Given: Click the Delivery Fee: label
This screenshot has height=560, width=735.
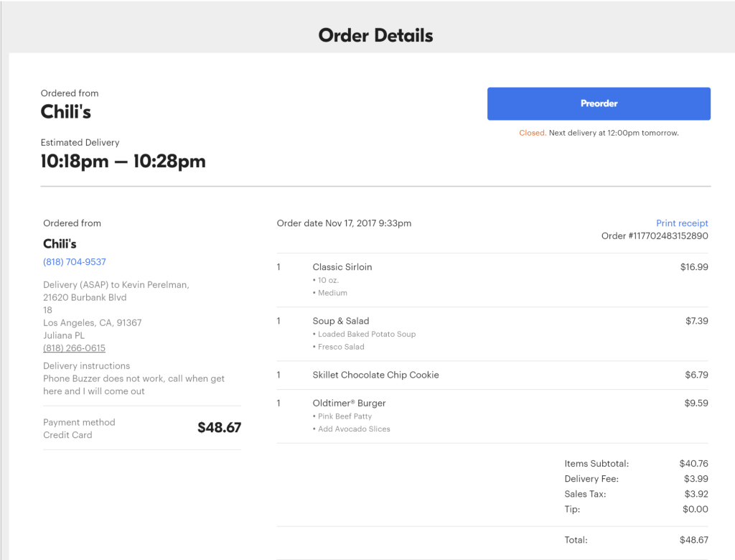Looking at the screenshot, I should [x=591, y=478].
